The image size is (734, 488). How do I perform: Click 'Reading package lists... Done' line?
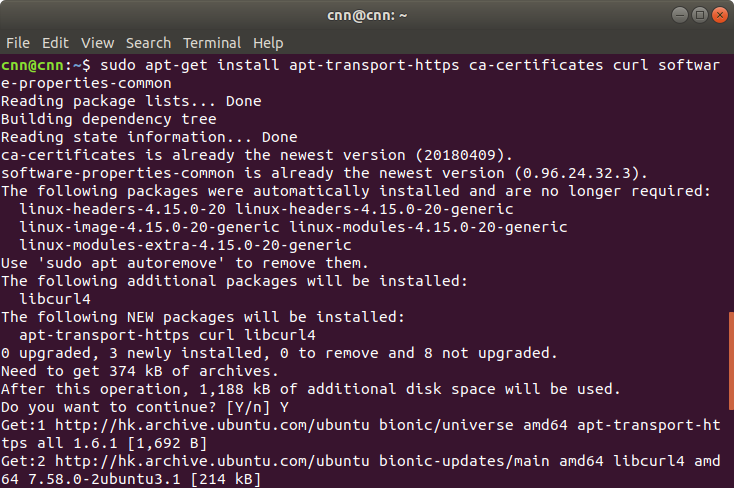131,101
